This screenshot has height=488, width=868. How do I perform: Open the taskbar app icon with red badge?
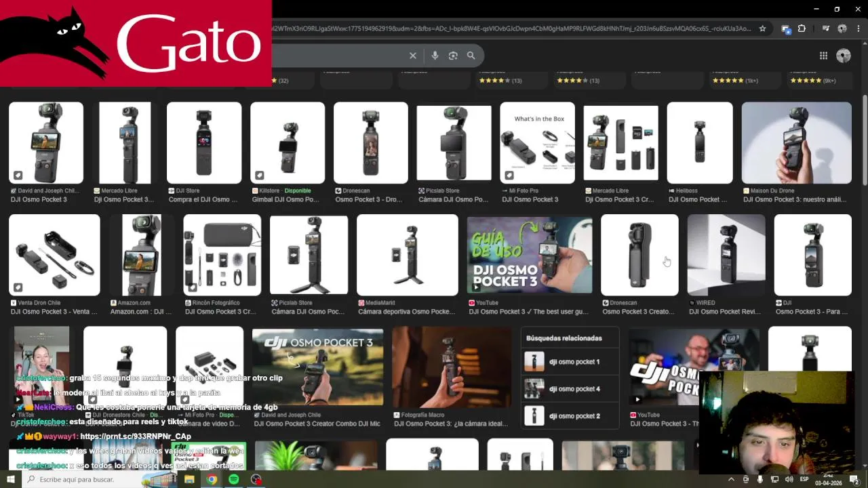(x=256, y=479)
